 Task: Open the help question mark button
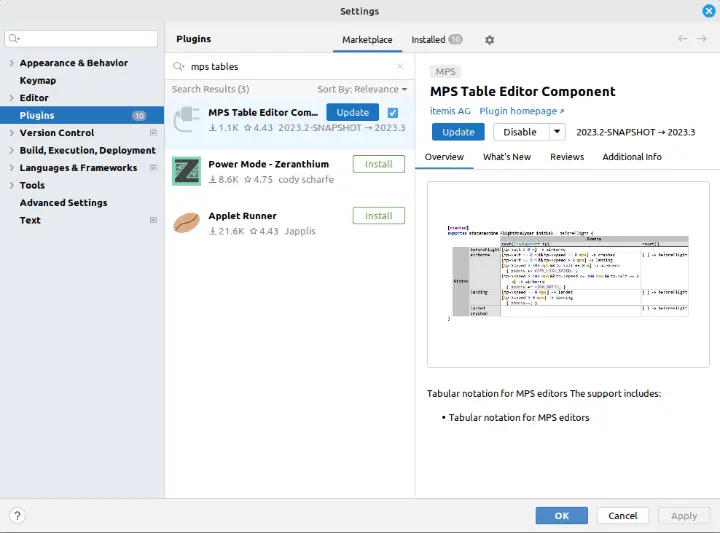(x=17, y=516)
